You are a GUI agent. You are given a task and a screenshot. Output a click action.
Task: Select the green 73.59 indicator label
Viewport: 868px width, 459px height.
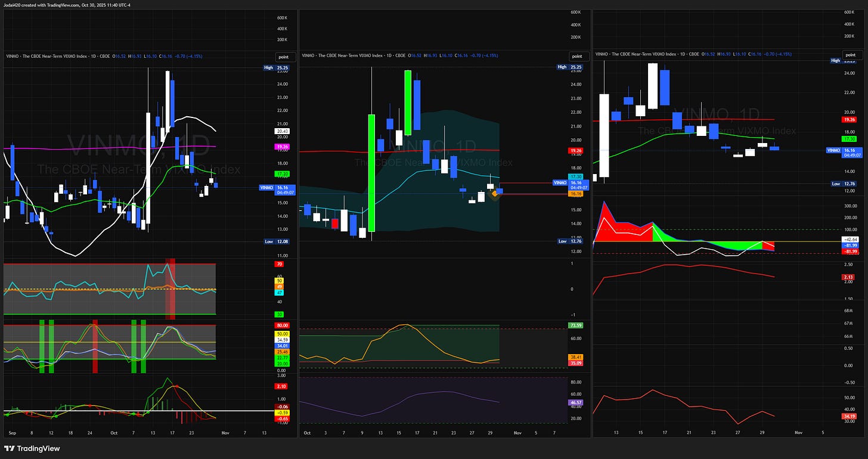575,325
